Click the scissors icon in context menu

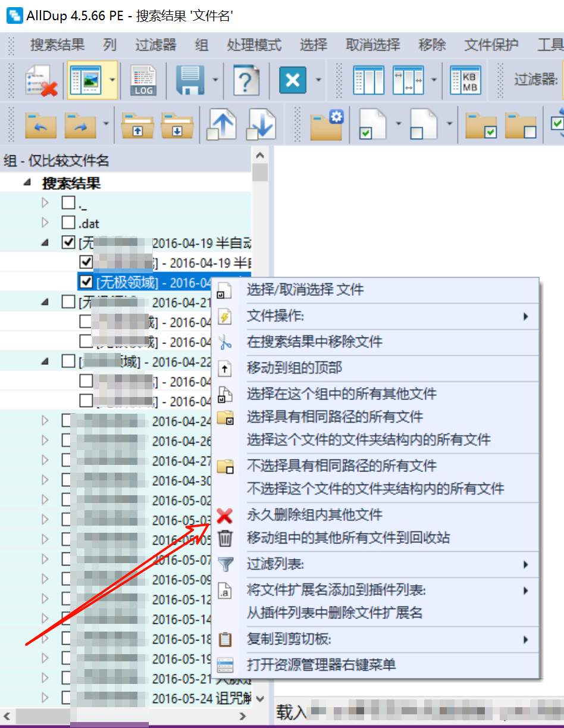click(225, 342)
